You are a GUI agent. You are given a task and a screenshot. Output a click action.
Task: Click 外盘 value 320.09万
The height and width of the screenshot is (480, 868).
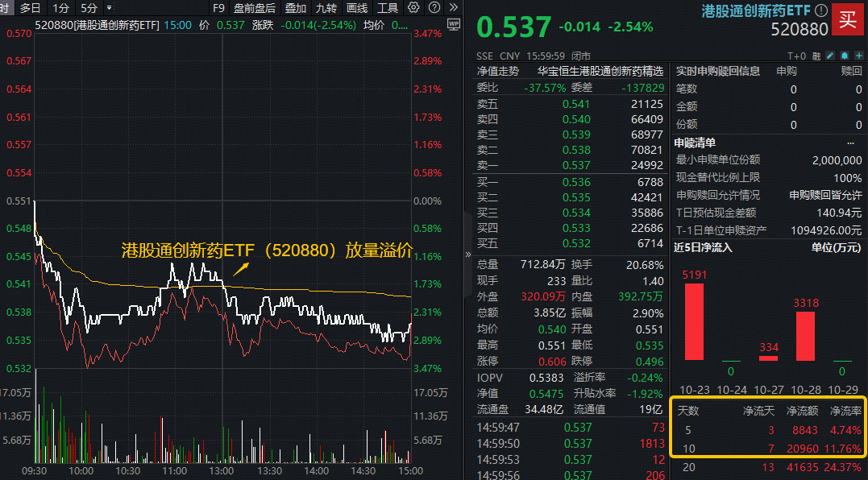click(x=543, y=296)
